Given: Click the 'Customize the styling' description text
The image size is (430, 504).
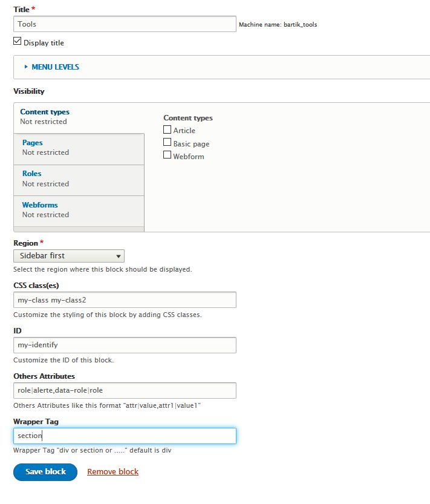Looking at the screenshot, I should [x=107, y=315].
